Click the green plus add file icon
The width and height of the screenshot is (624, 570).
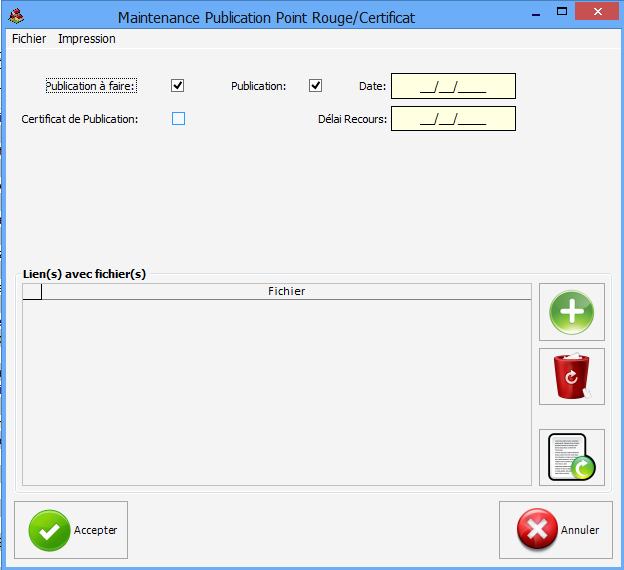(x=572, y=312)
